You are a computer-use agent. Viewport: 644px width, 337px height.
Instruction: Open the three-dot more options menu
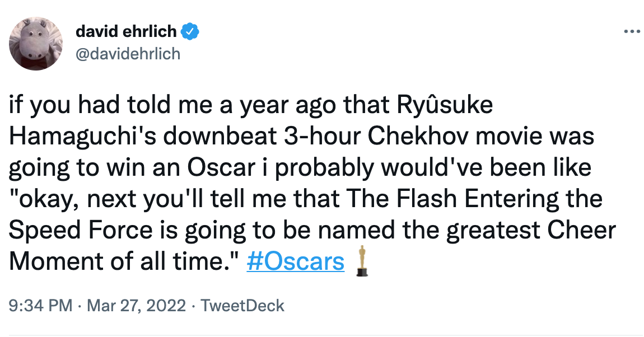click(x=632, y=32)
